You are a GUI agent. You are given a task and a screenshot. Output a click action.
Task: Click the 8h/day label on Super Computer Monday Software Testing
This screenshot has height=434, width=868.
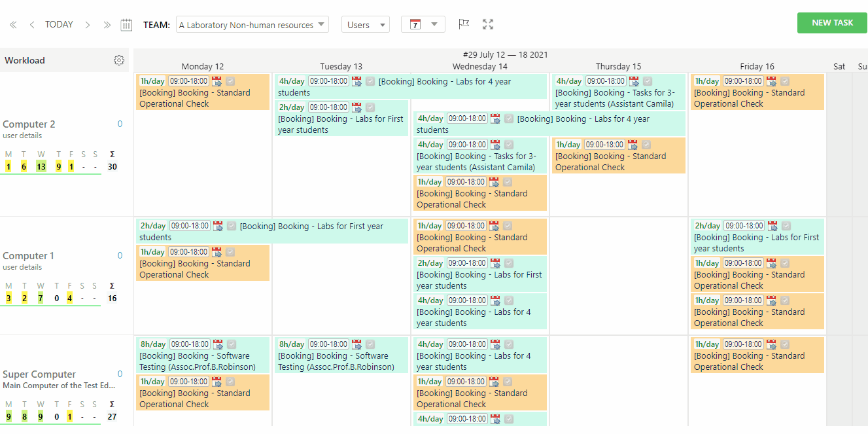click(x=154, y=344)
